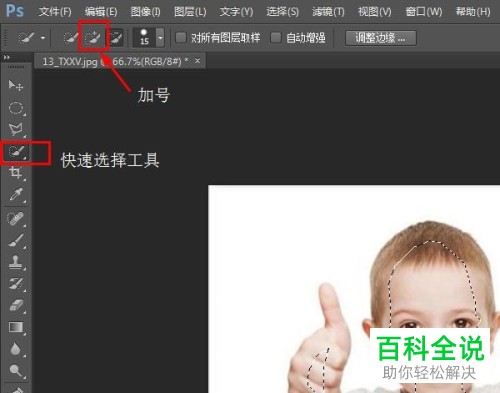Select the Spot Healing Brush tool
Screen dimensions: 500x393
tap(16, 219)
